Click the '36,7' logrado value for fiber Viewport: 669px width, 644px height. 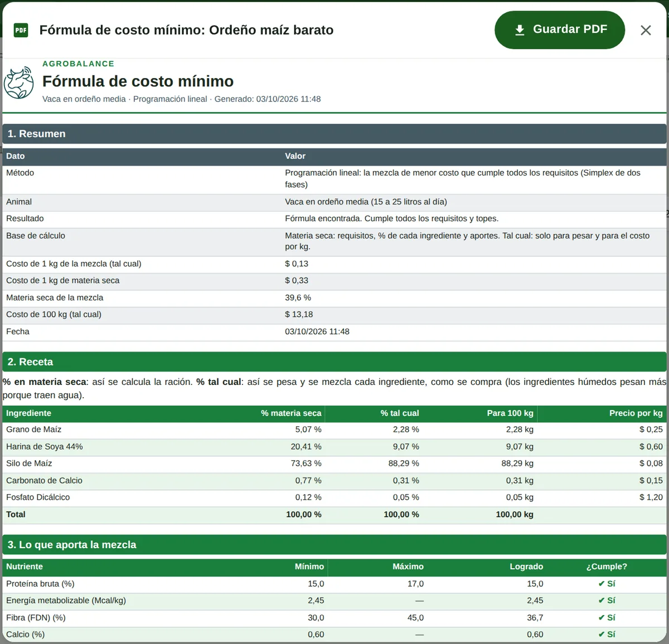[535, 617]
